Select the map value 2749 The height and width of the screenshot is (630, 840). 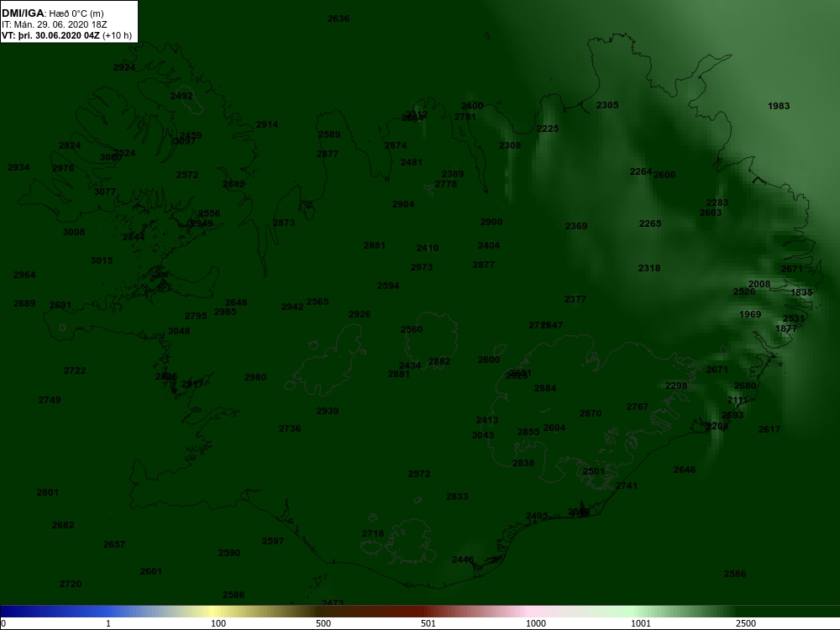[x=50, y=400]
